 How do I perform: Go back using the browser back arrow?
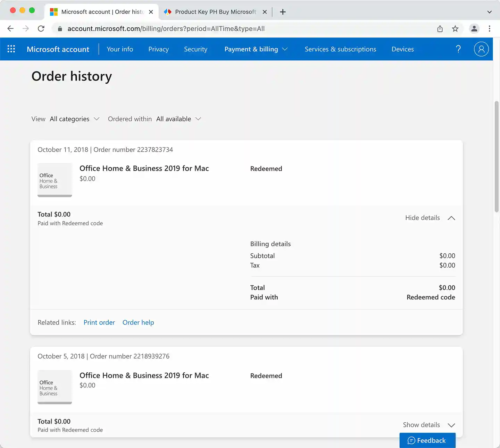[10, 29]
